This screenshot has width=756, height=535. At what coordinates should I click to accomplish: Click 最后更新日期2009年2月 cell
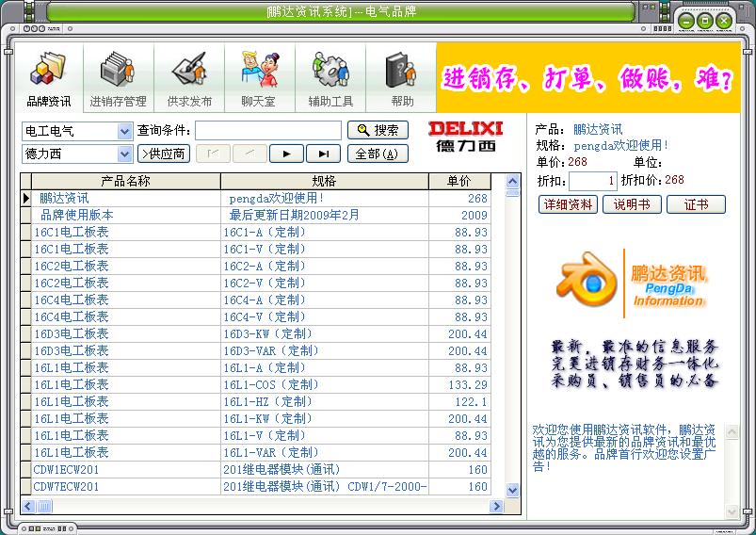[325, 215]
